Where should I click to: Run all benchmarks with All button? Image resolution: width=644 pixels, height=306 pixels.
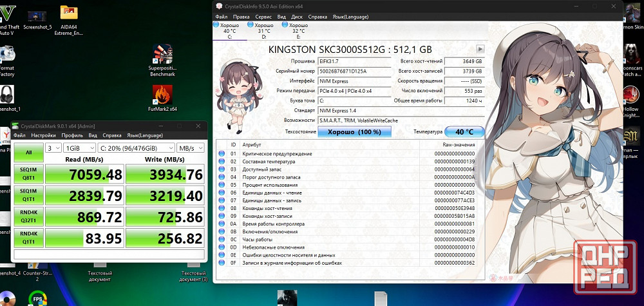(28, 152)
